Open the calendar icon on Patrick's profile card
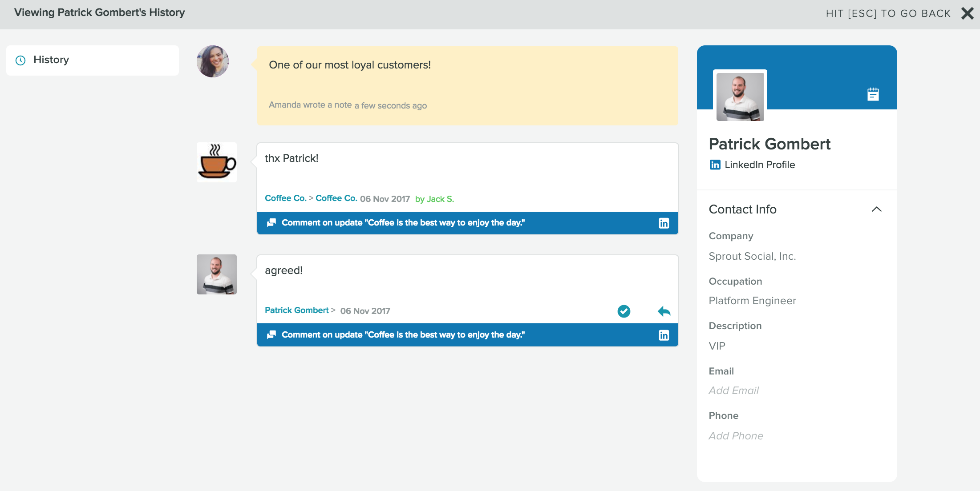Image resolution: width=980 pixels, height=491 pixels. [874, 94]
